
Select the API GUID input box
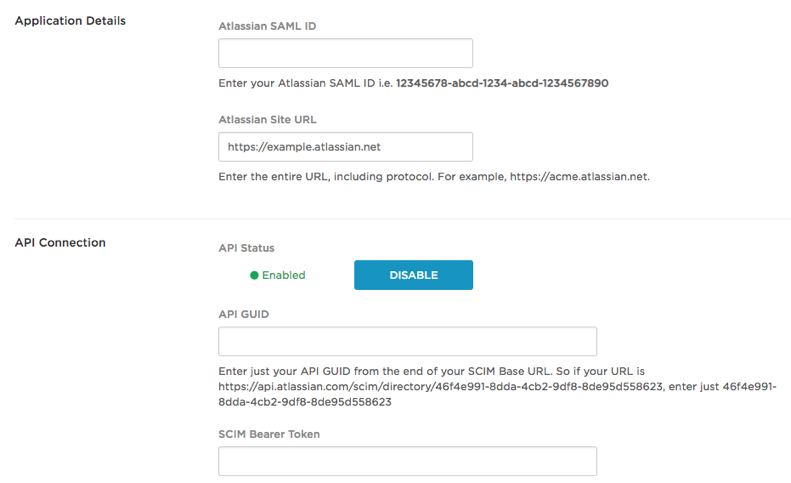[x=408, y=341]
